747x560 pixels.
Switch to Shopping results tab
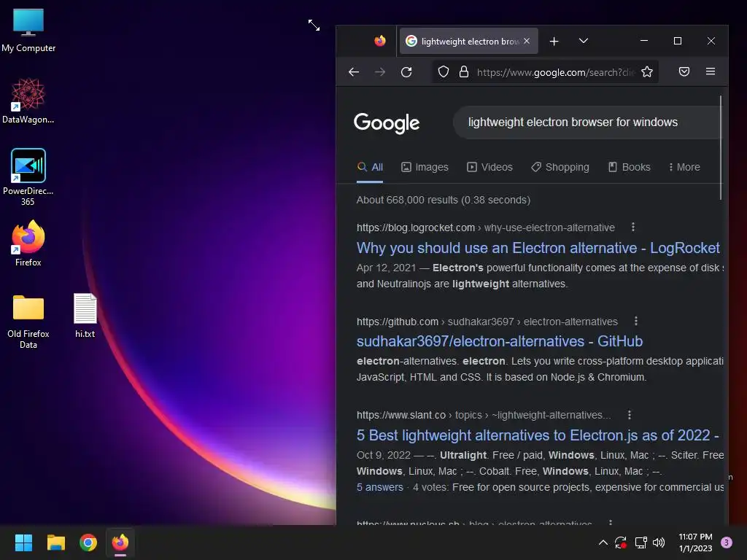tap(560, 167)
